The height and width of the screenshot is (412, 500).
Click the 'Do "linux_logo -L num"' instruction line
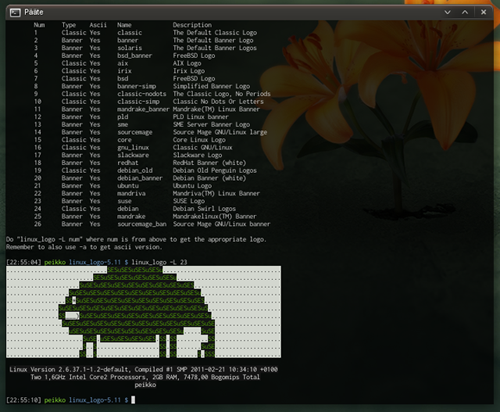136,240
